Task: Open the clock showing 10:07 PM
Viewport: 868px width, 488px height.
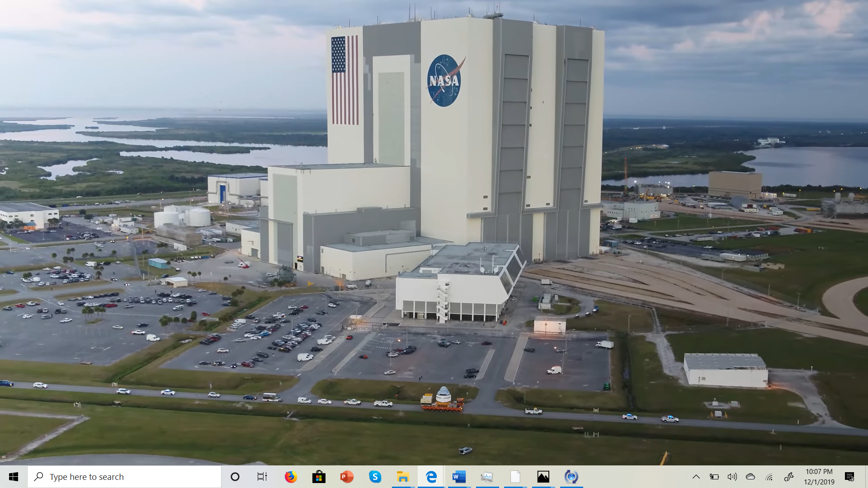Action: pyautogui.click(x=819, y=477)
